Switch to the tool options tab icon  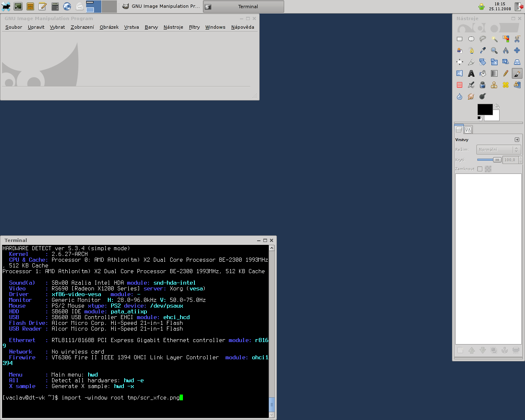pos(468,130)
